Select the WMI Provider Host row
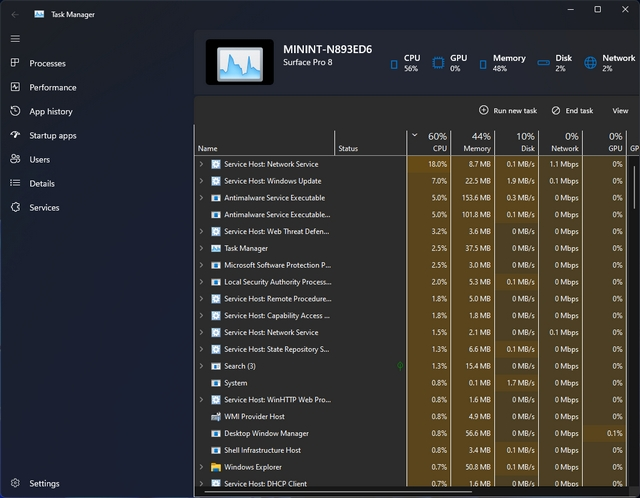The width and height of the screenshot is (640, 498). [411, 416]
